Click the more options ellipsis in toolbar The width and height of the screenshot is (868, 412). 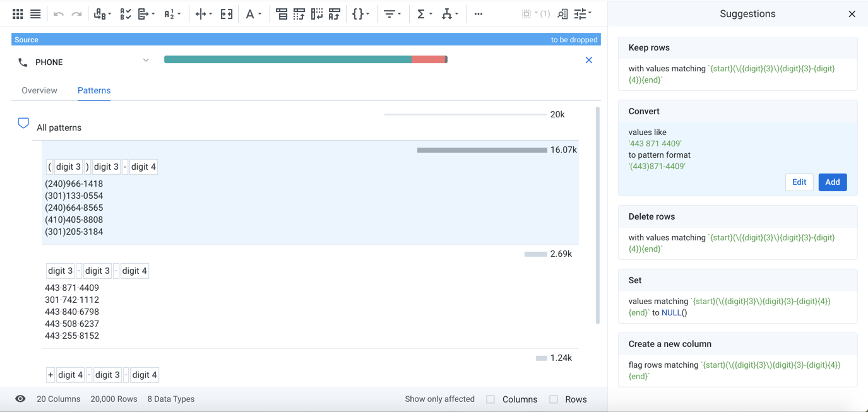[479, 14]
